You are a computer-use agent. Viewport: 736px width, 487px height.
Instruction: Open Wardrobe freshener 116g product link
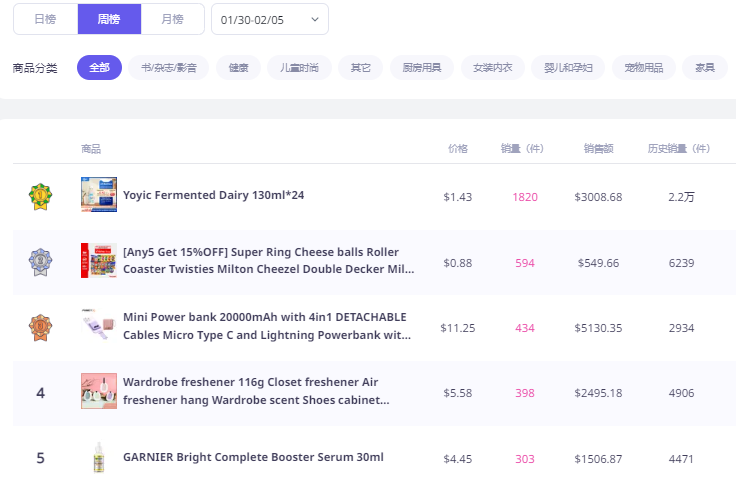pos(256,391)
